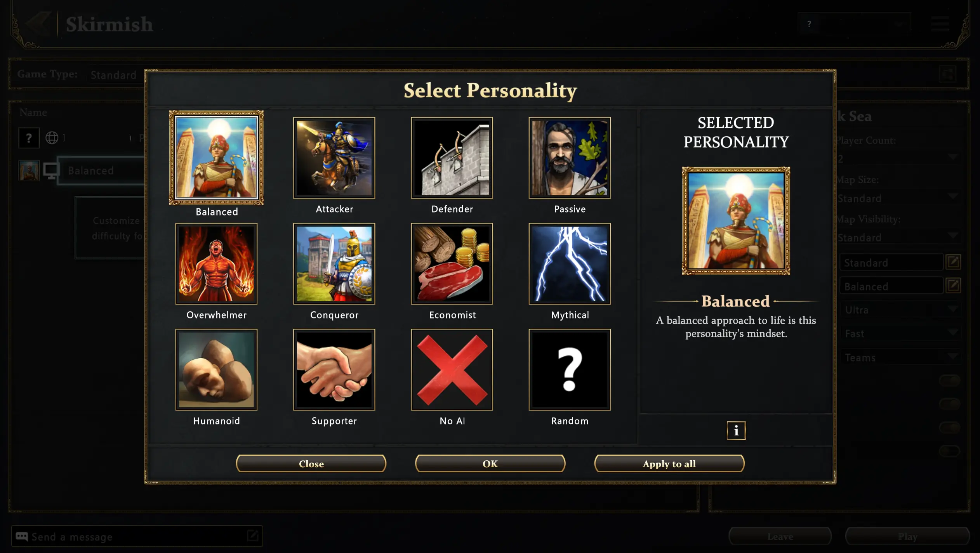Select the Economist resources icon
The width and height of the screenshot is (980, 553).
(x=452, y=263)
